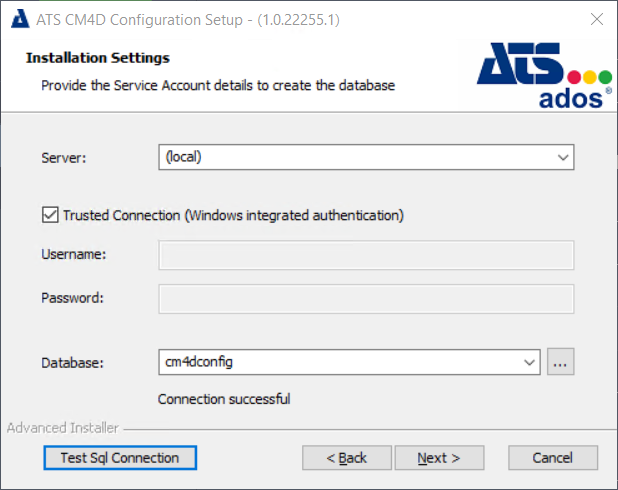Image resolution: width=618 pixels, height=490 pixels.
Task: Click the Password input field
Action: pyautogui.click(x=366, y=298)
